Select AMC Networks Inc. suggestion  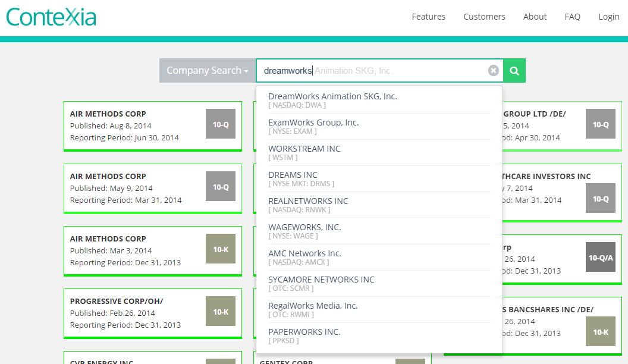click(379, 258)
